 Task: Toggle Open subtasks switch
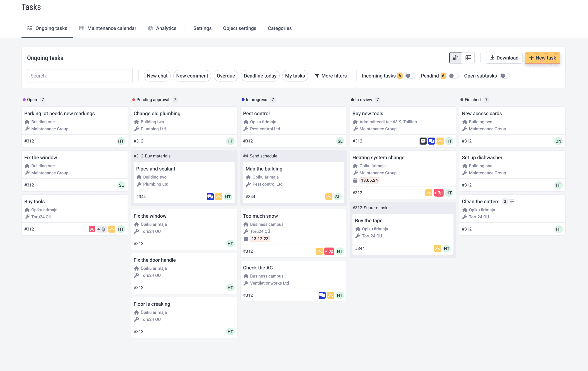(x=505, y=76)
